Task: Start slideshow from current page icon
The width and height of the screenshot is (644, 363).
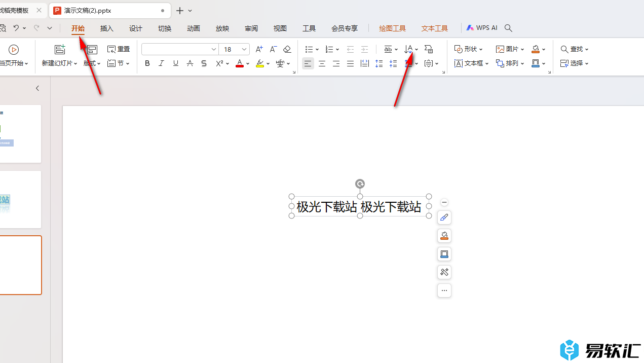Action: 14,49
